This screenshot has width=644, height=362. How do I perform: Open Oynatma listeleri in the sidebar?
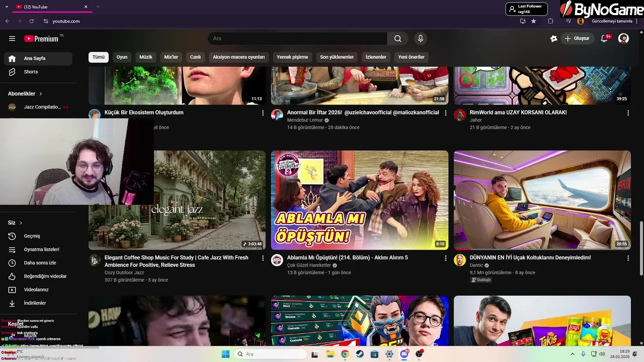pos(38,249)
